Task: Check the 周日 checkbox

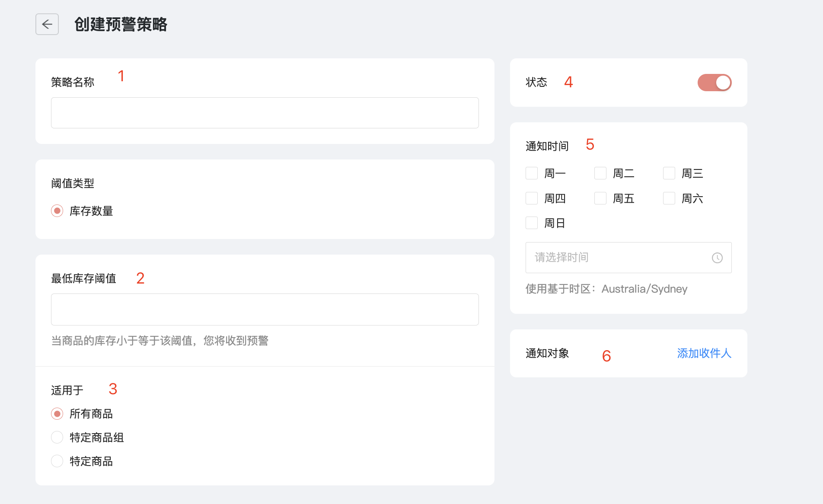Action: [x=532, y=223]
